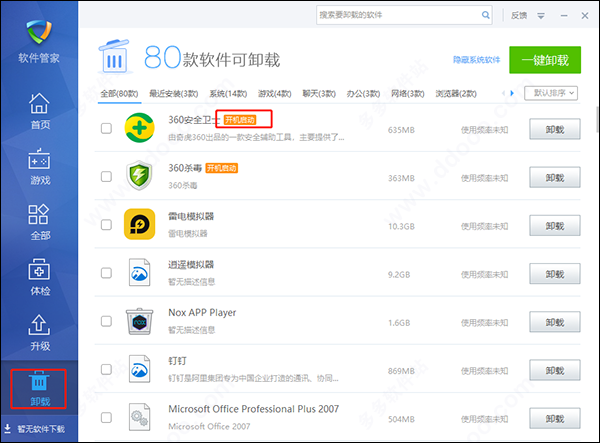Screen dimensions: 600x443
Task: Click the 360杀毒 shield icon
Action: 140,176
